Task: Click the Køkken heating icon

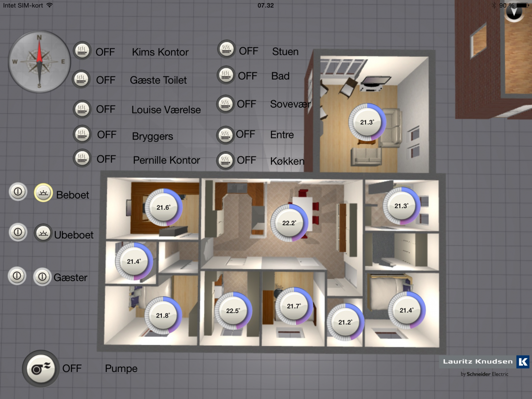Action: click(225, 160)
